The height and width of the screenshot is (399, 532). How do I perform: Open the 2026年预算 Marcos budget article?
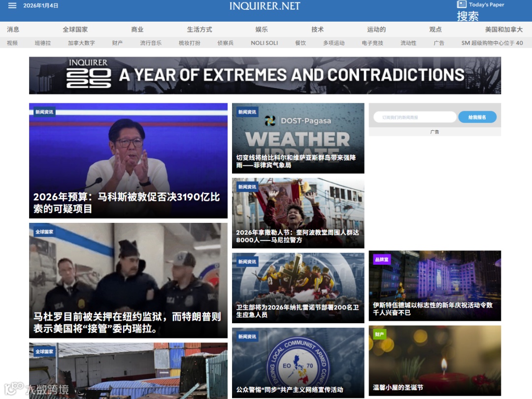[x=128, y=161]
